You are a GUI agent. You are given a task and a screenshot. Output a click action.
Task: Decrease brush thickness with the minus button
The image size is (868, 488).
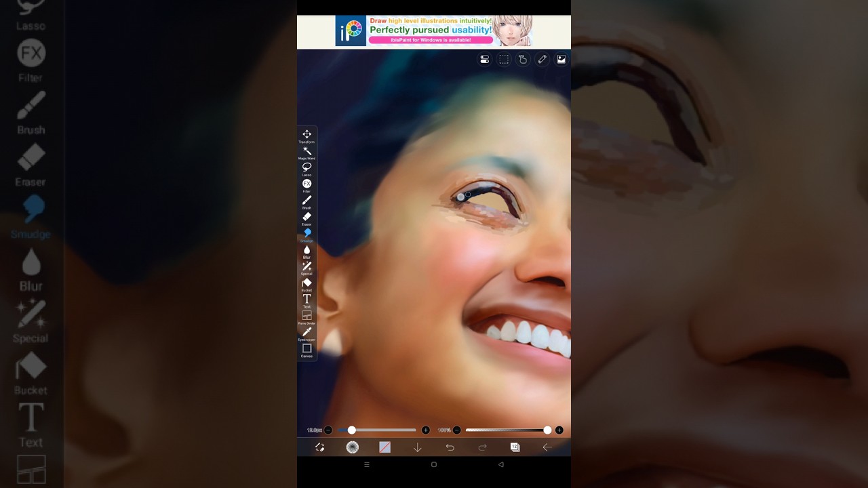tap(328, 430)
